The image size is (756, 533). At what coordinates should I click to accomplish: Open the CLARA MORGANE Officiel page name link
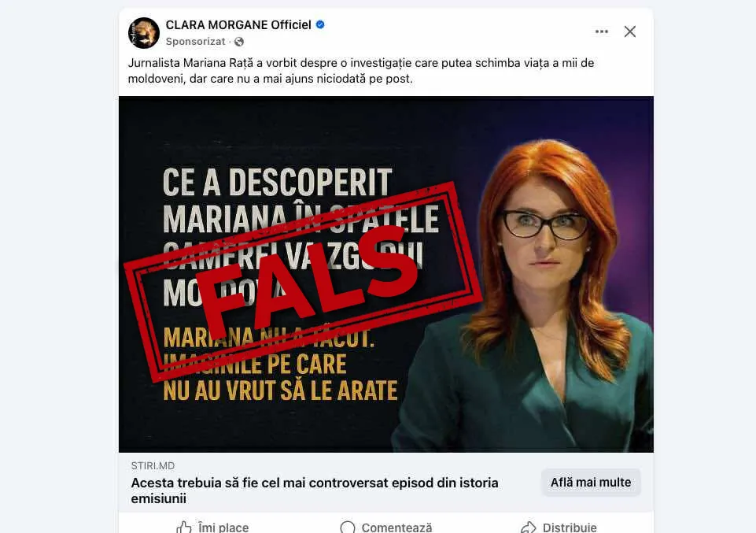(238, 24)
